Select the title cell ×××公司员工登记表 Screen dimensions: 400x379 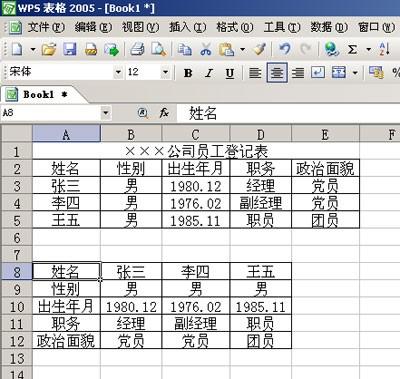(196, 151)
